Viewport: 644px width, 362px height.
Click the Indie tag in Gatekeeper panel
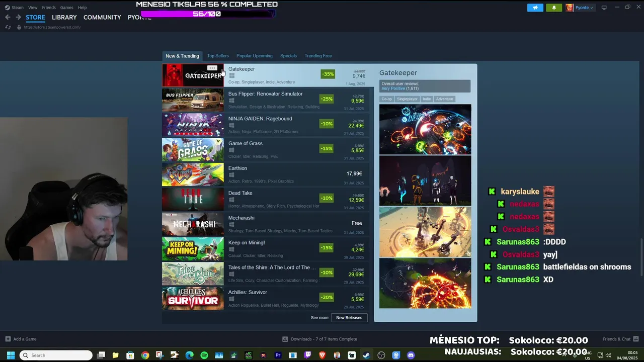point(427,99)
